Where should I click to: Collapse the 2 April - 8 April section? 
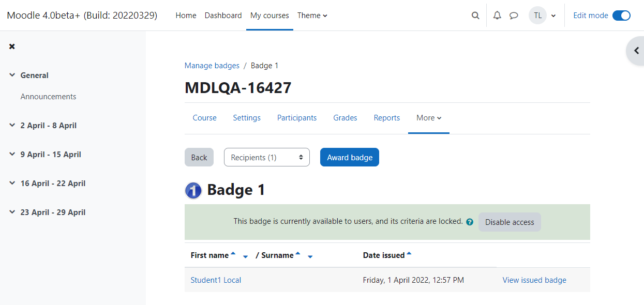pyautogui.click(x=12, y=125)
